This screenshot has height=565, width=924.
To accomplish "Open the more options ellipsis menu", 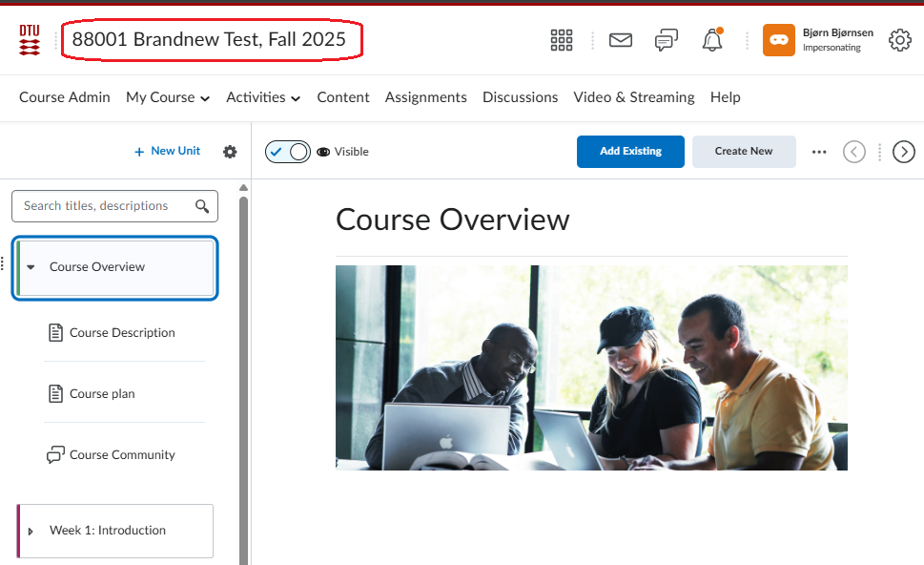I will point(819,152).
